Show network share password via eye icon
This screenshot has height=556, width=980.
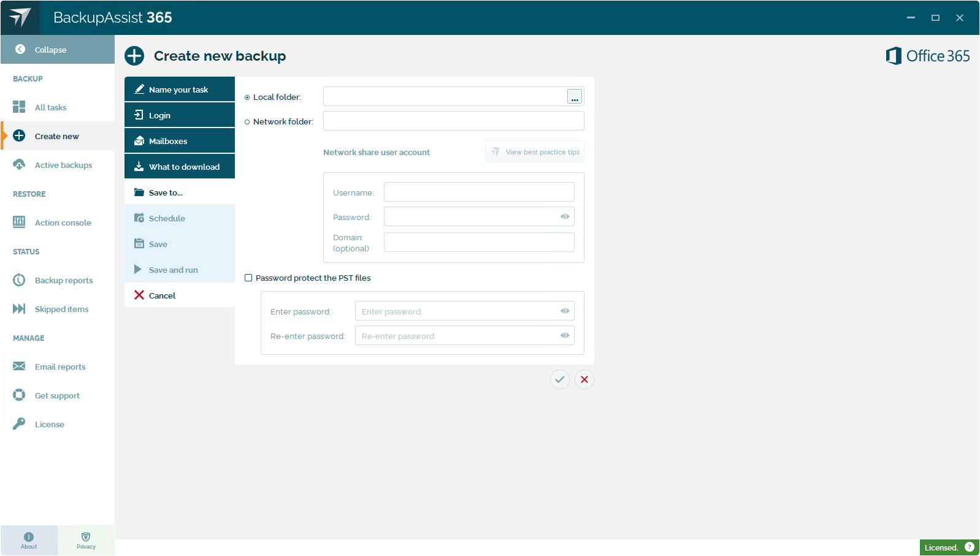(x=565, y=216)
